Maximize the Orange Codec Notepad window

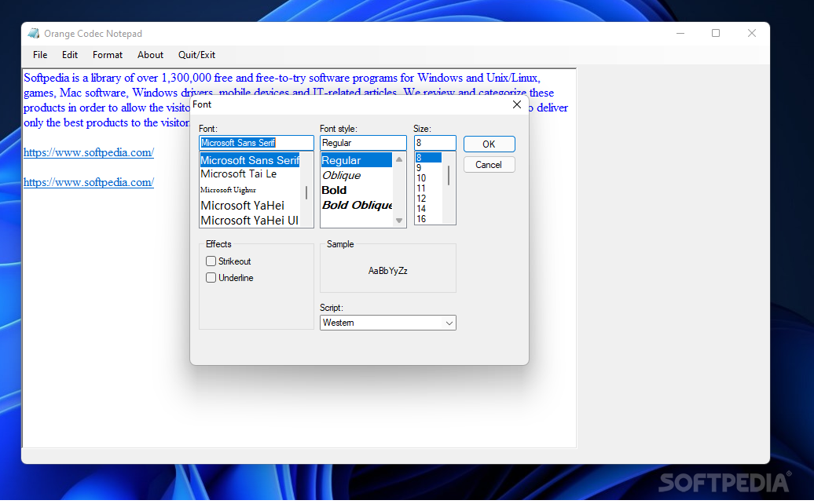[716, 33]
